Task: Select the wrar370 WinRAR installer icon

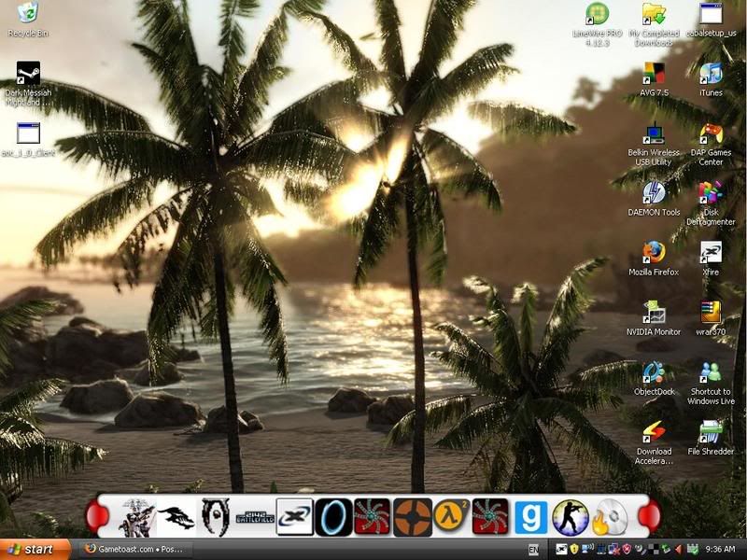Action: [711, 318]
